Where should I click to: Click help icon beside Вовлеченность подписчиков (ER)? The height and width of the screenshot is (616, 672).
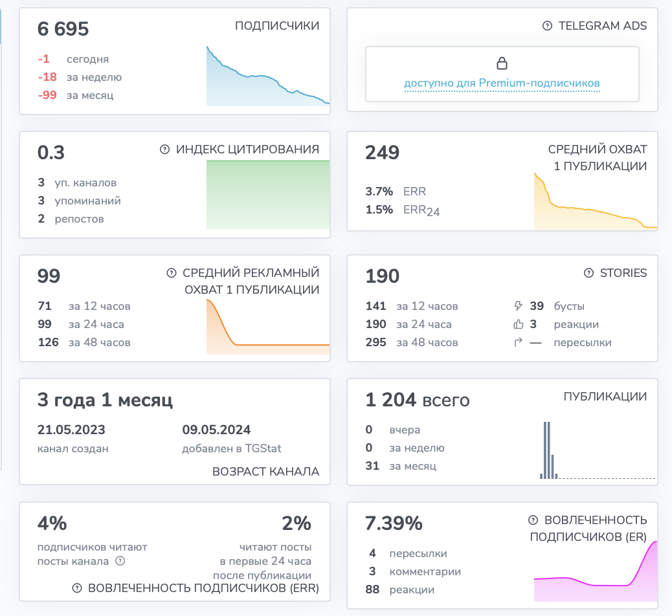(x=533, y=520)
